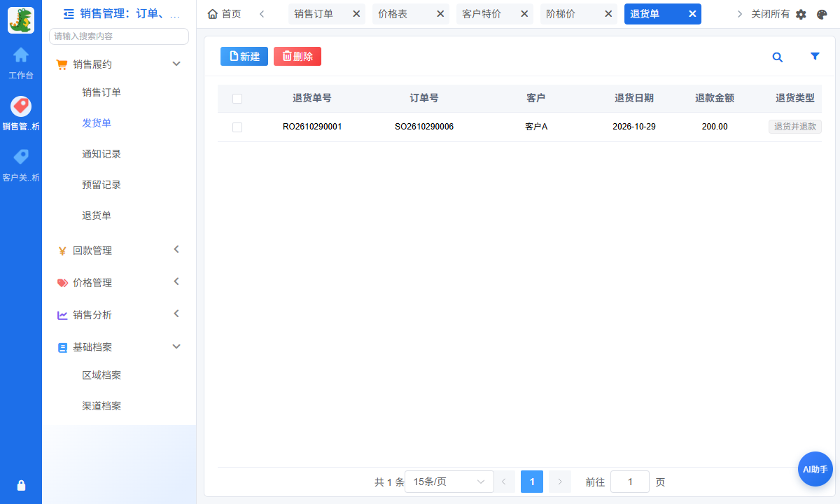
Task: Click return number RO2610290001
Action: (312, 127)
